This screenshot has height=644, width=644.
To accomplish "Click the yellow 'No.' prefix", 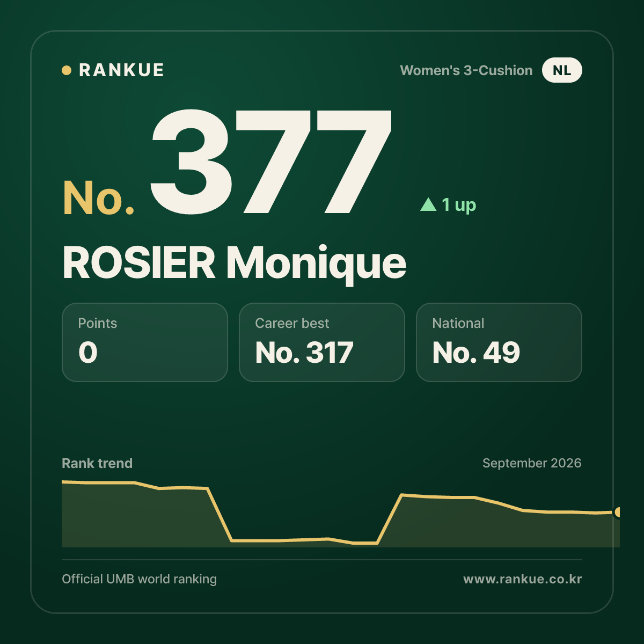I will coord(99,198).
